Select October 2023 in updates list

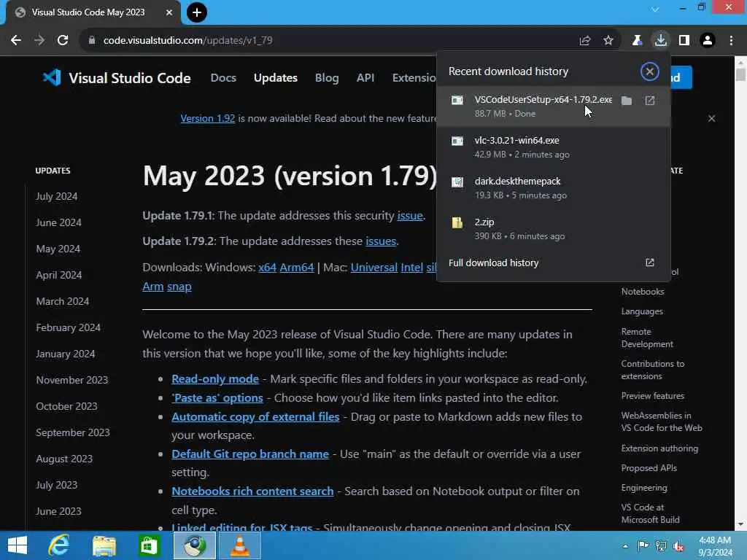tap(66, 406)
